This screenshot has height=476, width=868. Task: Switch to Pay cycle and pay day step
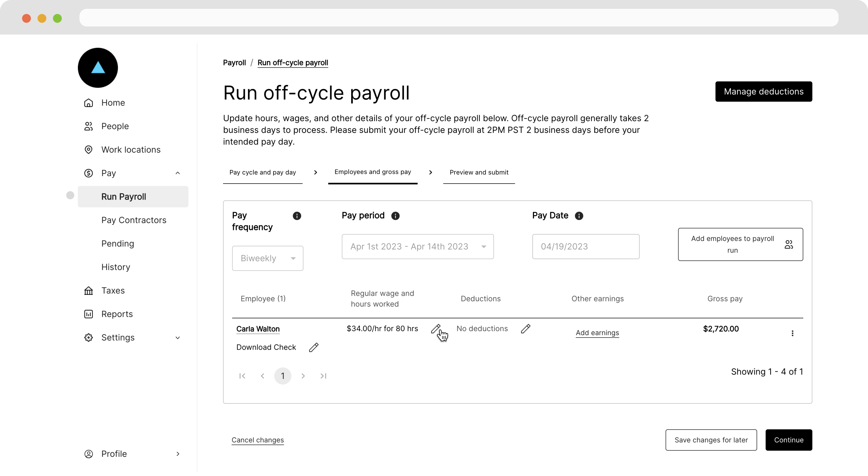click(x=263, y=172)
